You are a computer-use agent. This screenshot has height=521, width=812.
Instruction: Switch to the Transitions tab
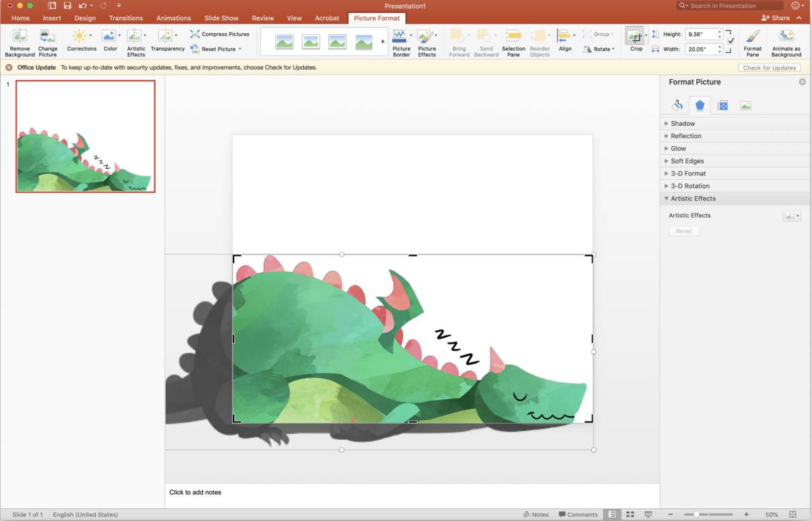[126, 18]
